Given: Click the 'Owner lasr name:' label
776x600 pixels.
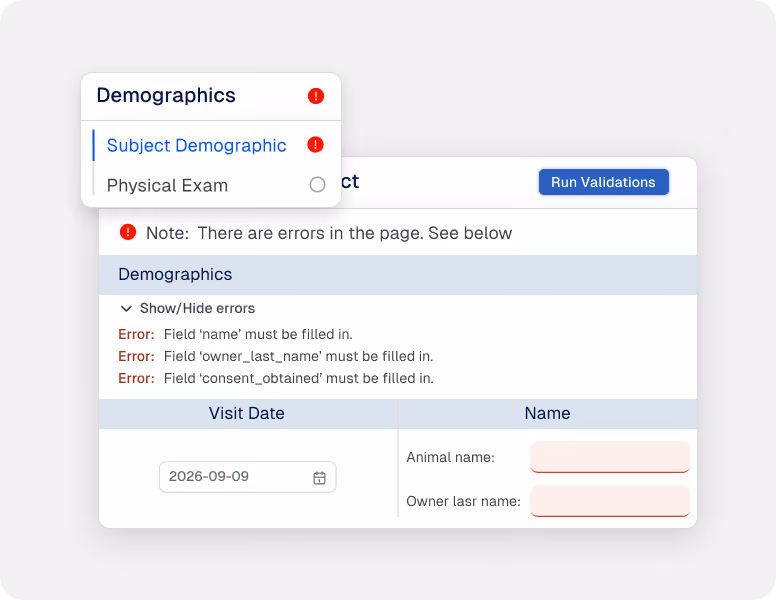Looking at the screenshot, I should pos(463,501).
